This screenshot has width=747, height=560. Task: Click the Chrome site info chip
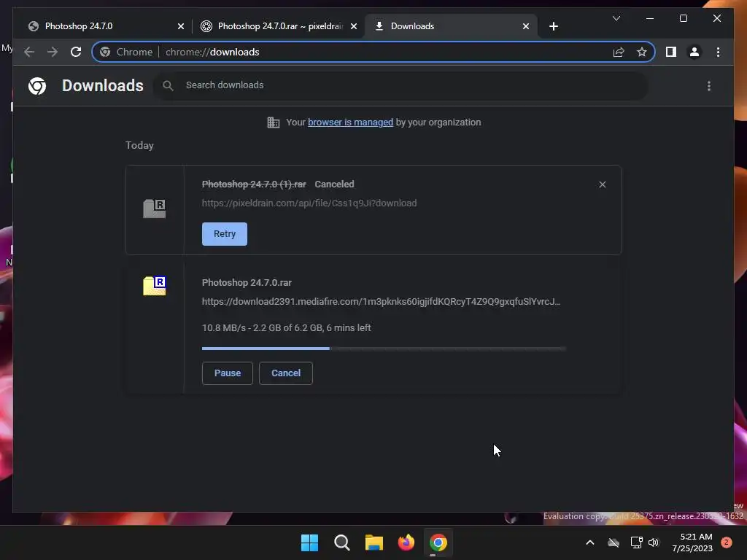pos(126,52)
